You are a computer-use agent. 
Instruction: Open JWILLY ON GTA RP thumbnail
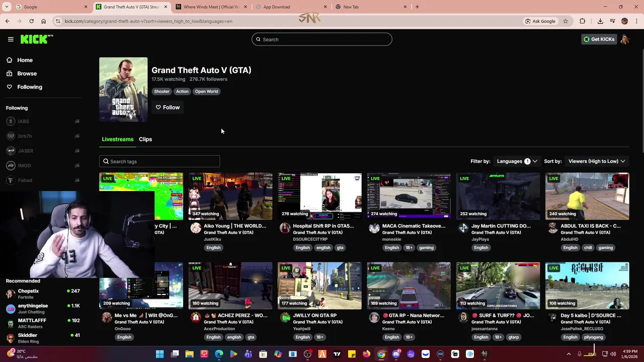click(319, 286)
